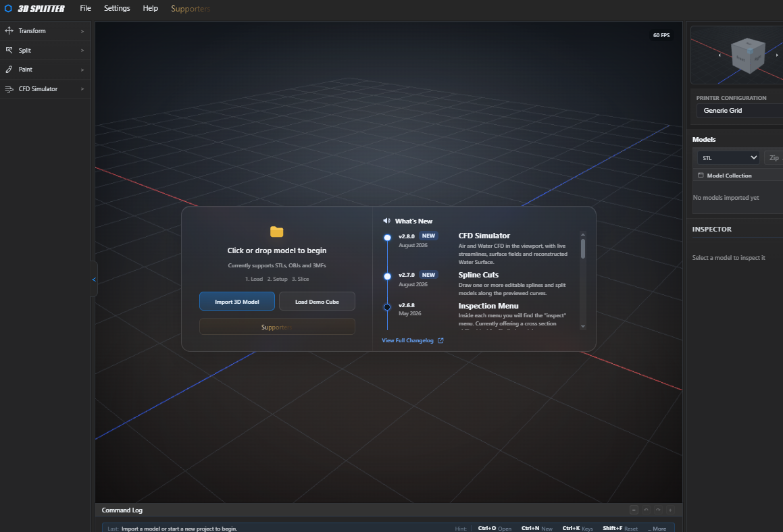Image resolution: width=783 pixels, height=532 pixels.
Task: Open the Settings menu
Action: point(117,9)
